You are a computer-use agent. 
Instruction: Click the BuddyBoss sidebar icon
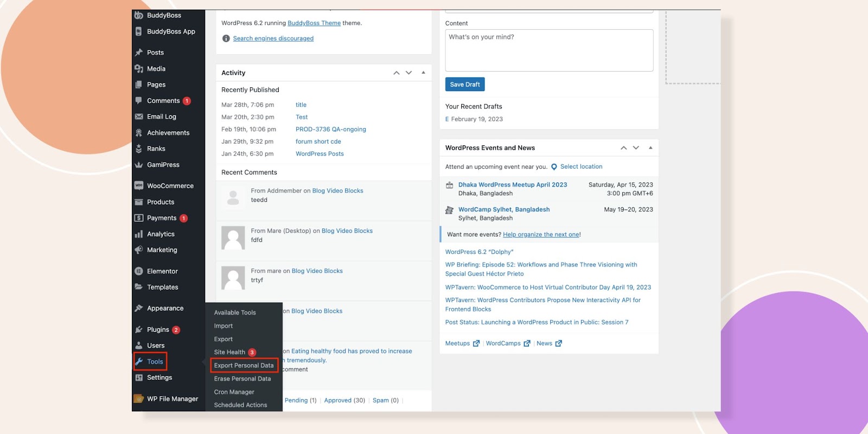pyautogui.click(x=139, y=15)
